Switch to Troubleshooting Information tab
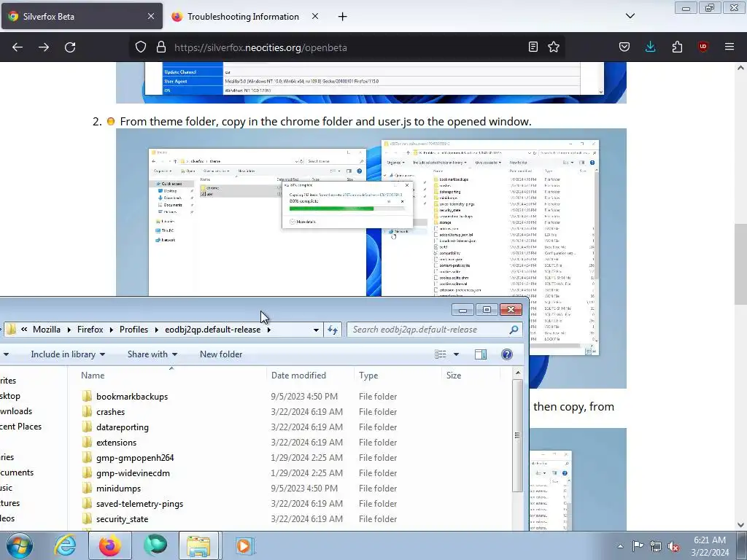The width and height of the screenshot is (747, 560). [243, 17]
